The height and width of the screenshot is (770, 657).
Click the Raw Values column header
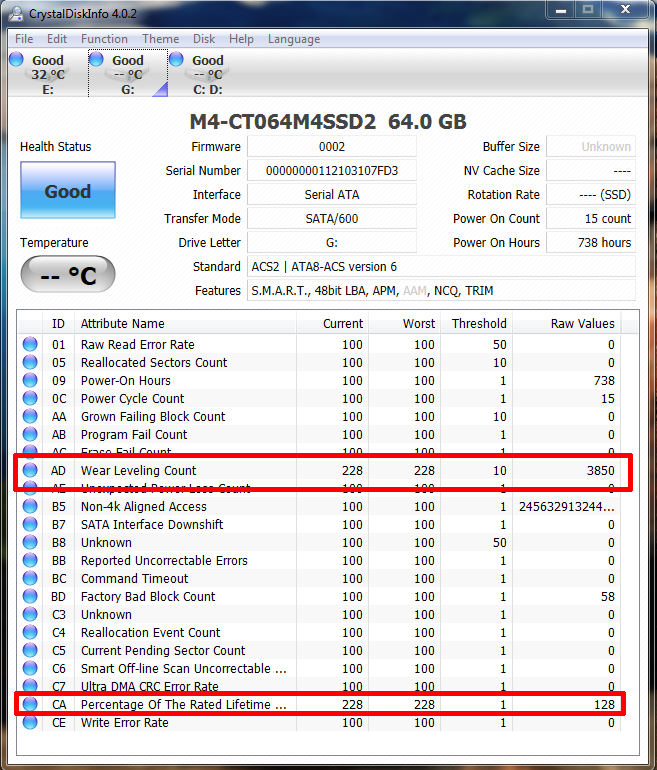567,324
